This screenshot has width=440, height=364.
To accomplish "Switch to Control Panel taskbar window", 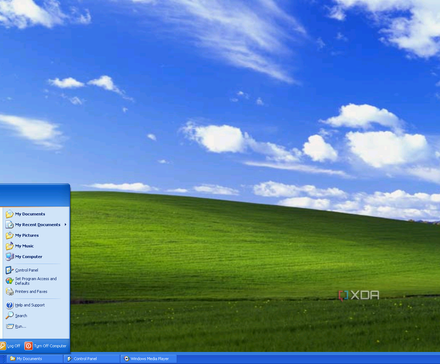I will (x=92, y=359).
